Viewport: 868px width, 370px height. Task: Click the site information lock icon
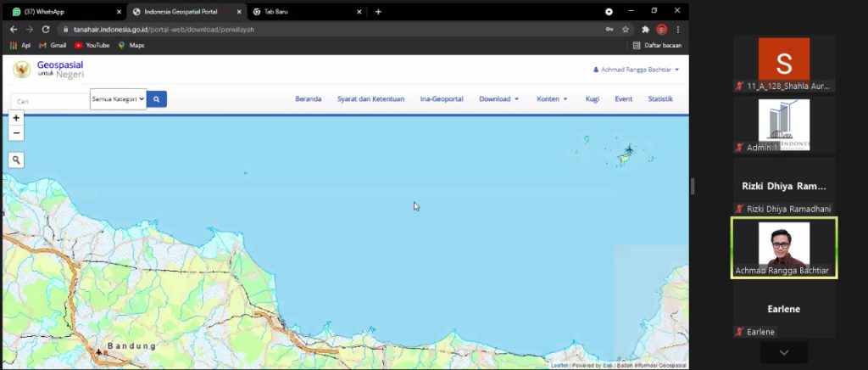tap(65, 30)
